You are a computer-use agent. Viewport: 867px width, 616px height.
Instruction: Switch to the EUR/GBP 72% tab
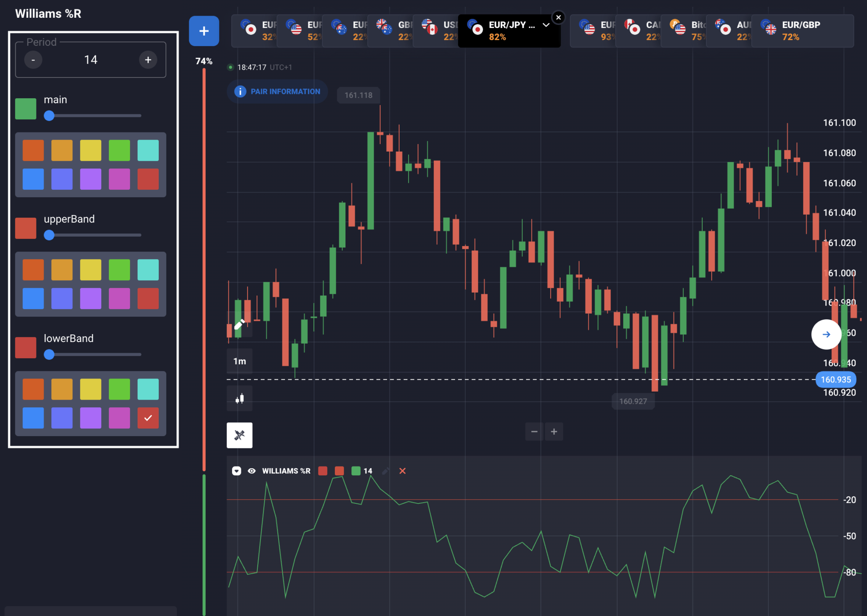(x=803, y=31)
